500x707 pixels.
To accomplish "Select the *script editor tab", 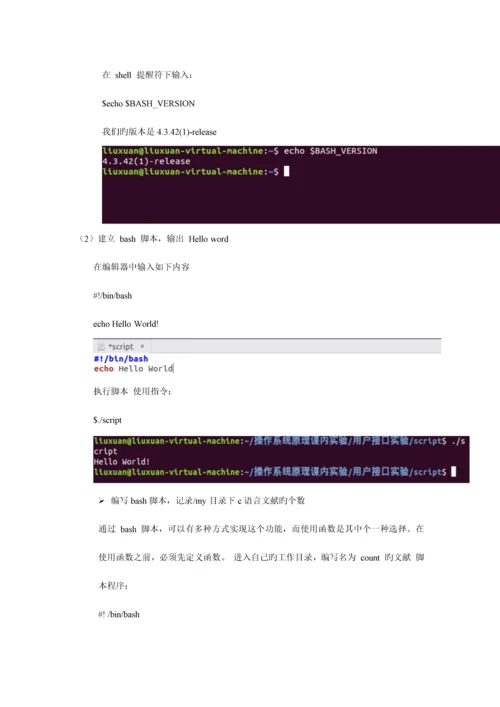I will point(122,346).
